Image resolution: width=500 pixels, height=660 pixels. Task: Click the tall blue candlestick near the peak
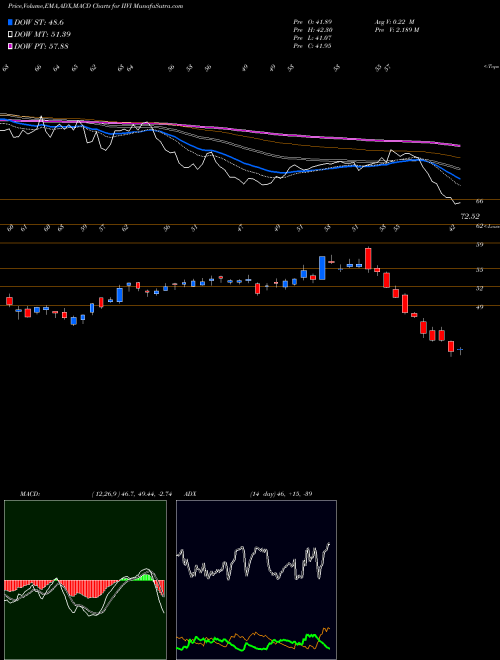point(322,268)
